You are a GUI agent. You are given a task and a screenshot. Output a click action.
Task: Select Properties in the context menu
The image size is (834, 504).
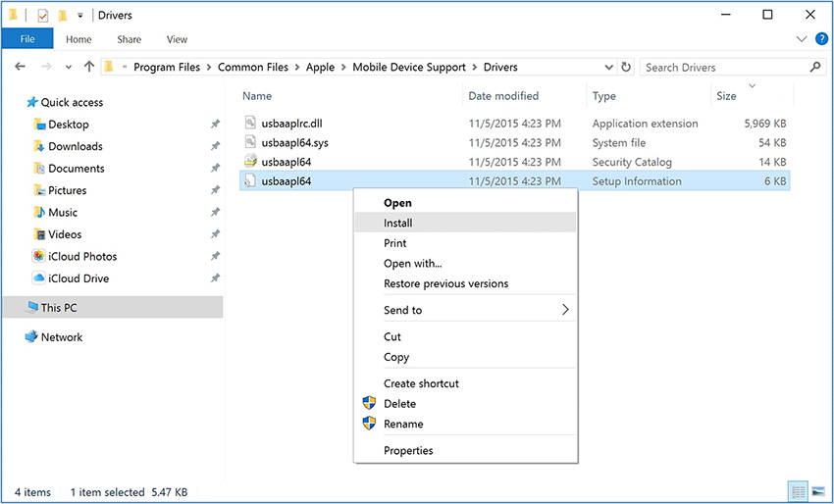pos(408,451)
